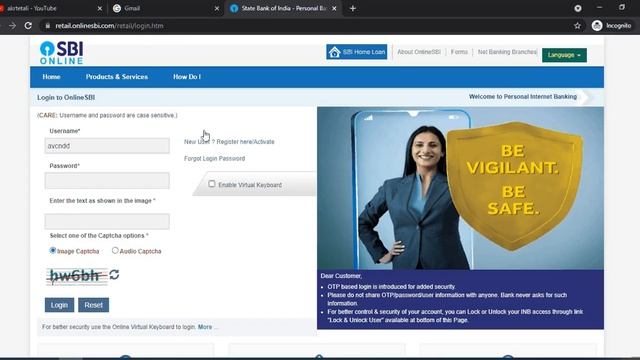Open About OnlineSBI link
Image resolution: width=640 pixels, height=360 pixels.
[419, 52]
